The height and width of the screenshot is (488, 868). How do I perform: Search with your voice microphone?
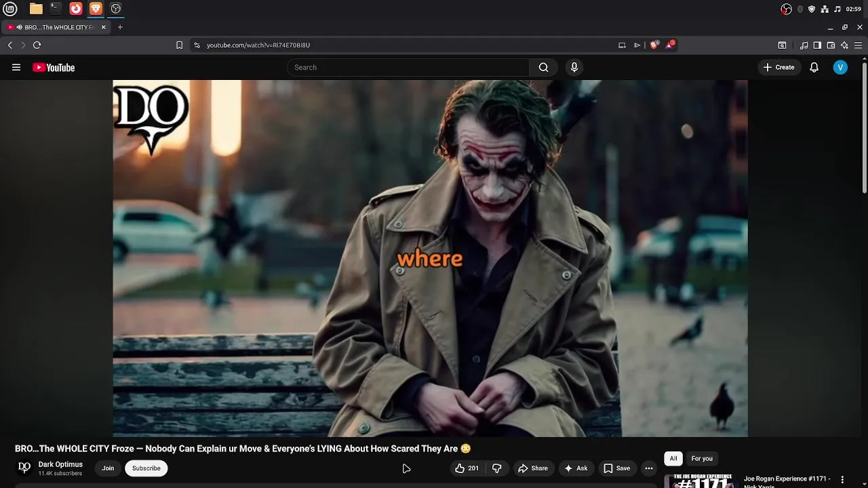tap(574, 67)
